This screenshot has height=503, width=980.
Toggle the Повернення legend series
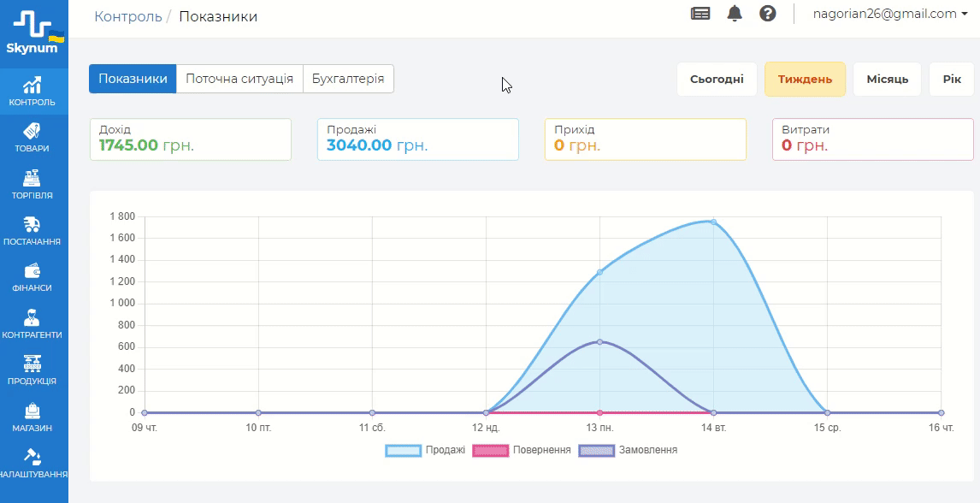[522, 450]
